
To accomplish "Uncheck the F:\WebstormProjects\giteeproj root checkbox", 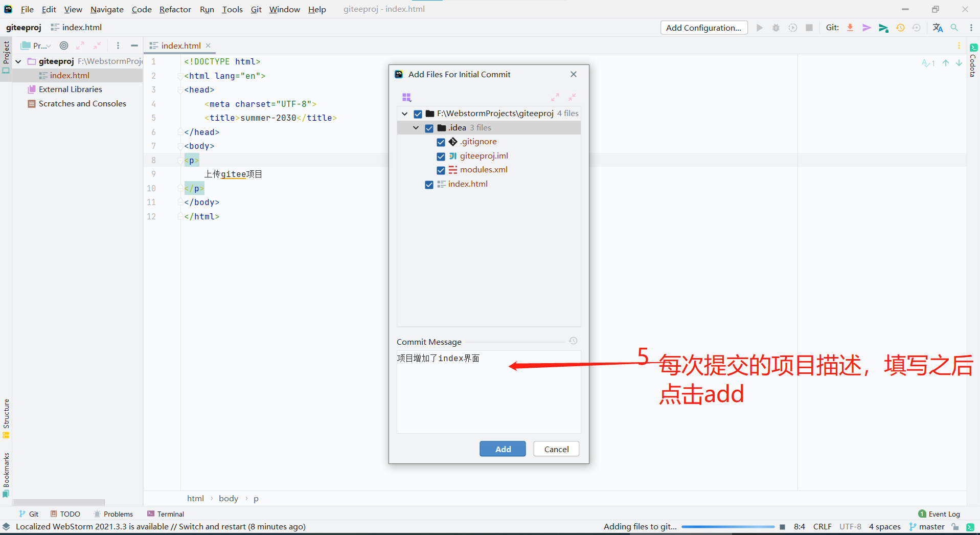I will point(418,114).
